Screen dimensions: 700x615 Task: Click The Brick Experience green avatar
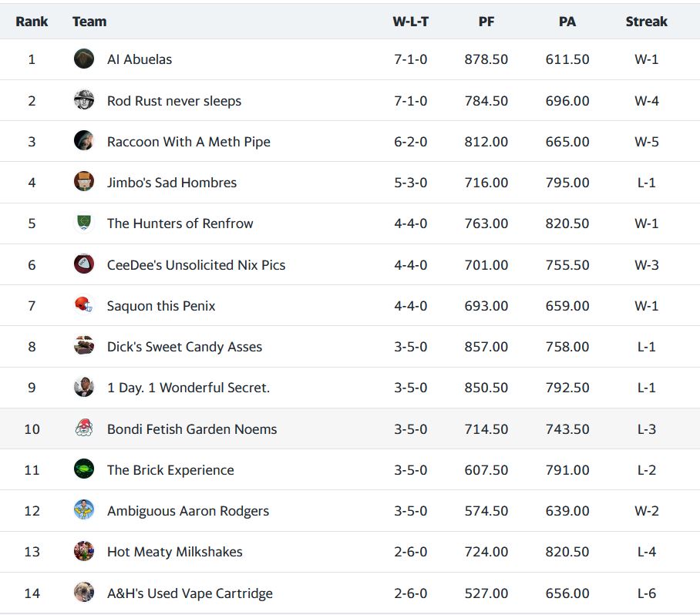tap(84, 469)
